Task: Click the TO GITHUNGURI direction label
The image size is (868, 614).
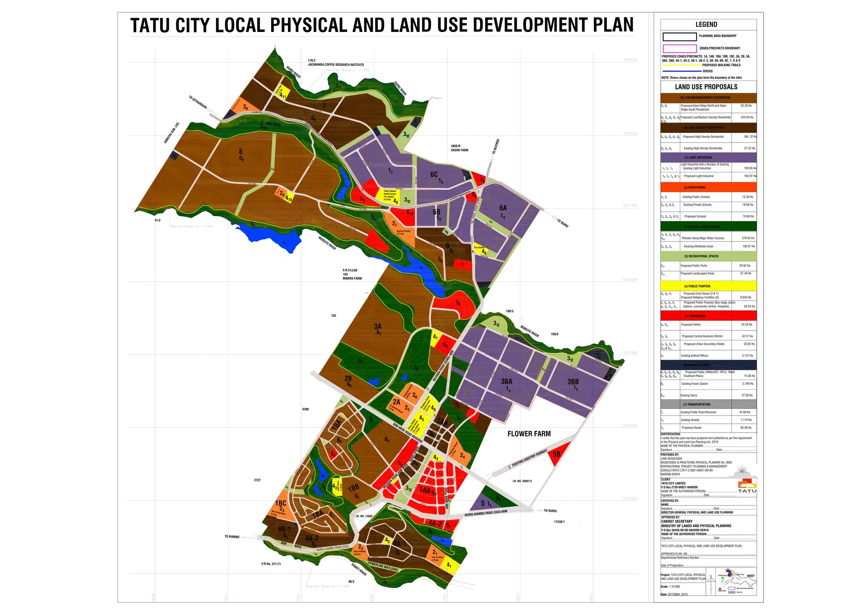Action: (198, 102)
